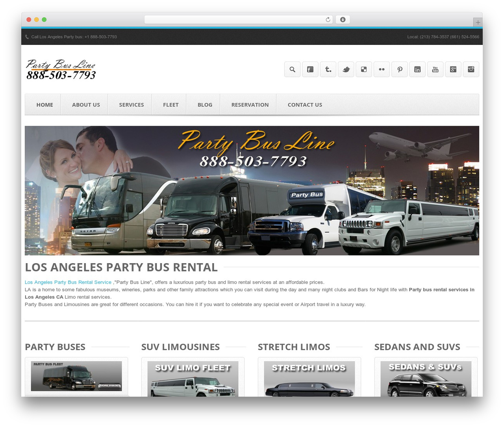Image resolution: width=504 pixels, height=427 pixels.
Task: Open the Party Bus Fleet thumbnail
Action: tap(76, 376)
